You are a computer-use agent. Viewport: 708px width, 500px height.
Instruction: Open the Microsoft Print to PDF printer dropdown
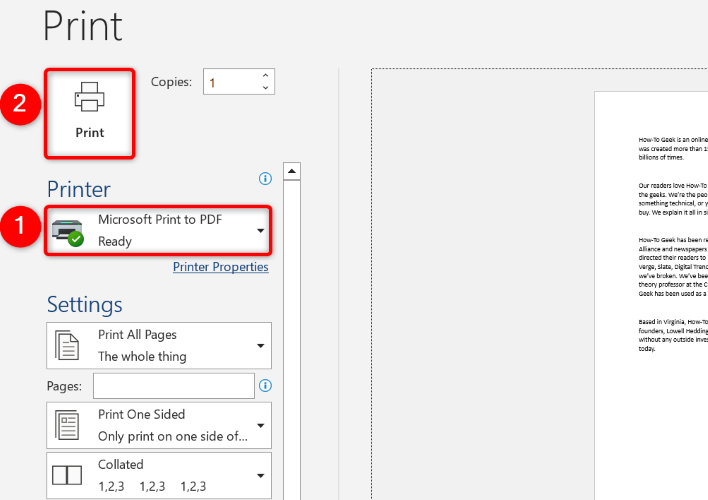158,230
